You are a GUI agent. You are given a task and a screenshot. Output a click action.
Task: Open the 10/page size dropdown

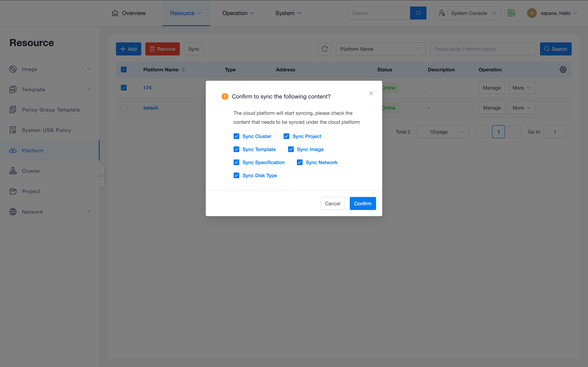pyautogui.click(x=443, y=132)
